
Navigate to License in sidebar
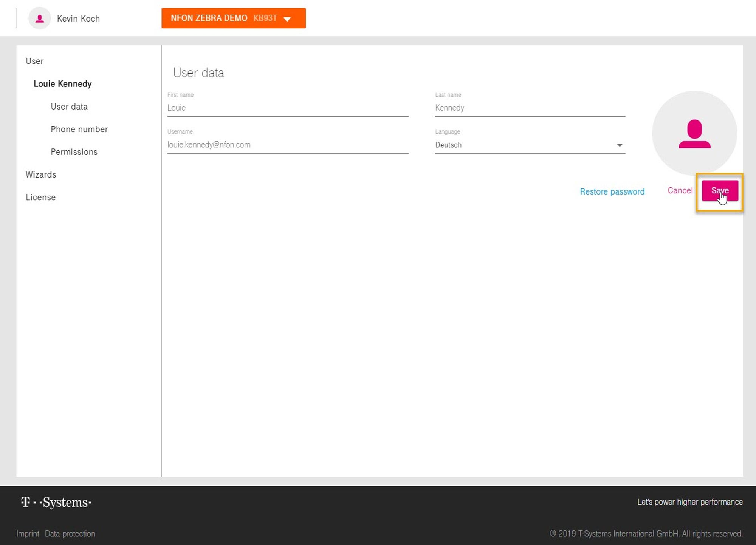(x=40, y=197)
